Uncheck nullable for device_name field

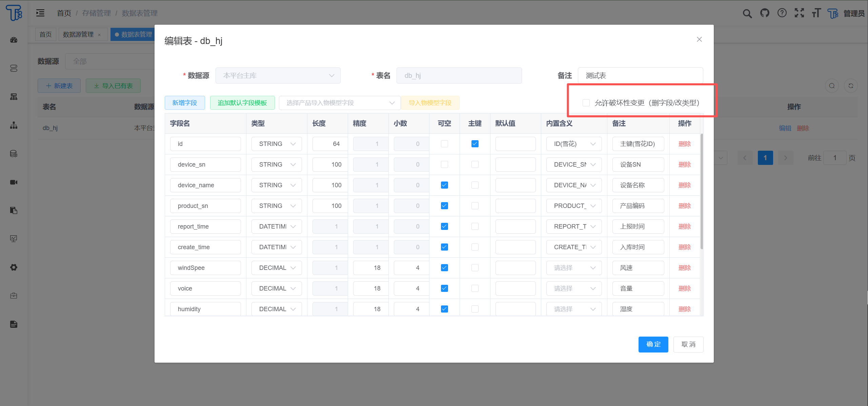pos(444,185)
